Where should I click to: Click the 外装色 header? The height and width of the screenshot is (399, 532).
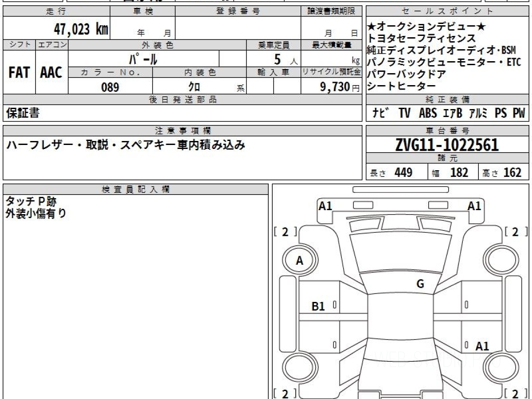(x=157, y=45)
